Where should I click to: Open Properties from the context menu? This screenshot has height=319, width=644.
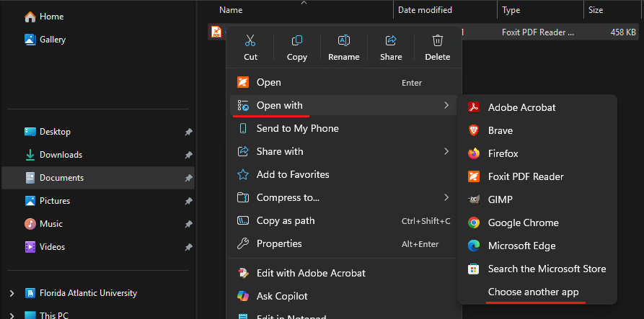pyautogui.click(x=279, y=243)
